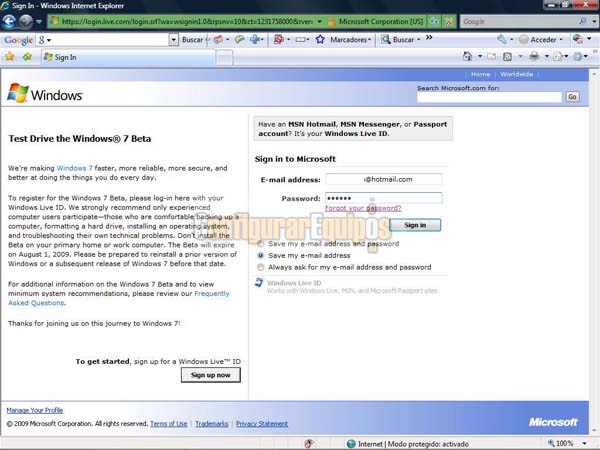Click the Sign in button
Image resolution: width=600 pixels, height=450 pixels.
pyautogui.click(x=415, y=225)
